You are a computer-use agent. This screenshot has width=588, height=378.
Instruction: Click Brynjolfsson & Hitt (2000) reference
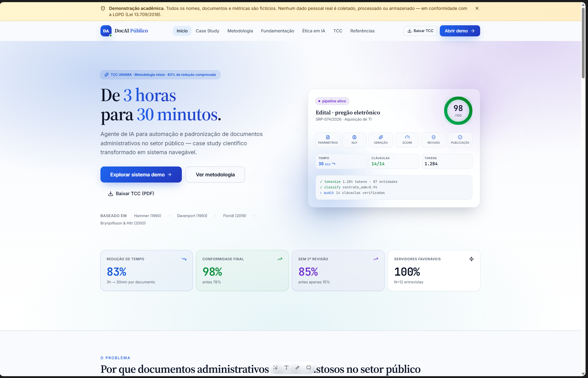pos(123,223)
